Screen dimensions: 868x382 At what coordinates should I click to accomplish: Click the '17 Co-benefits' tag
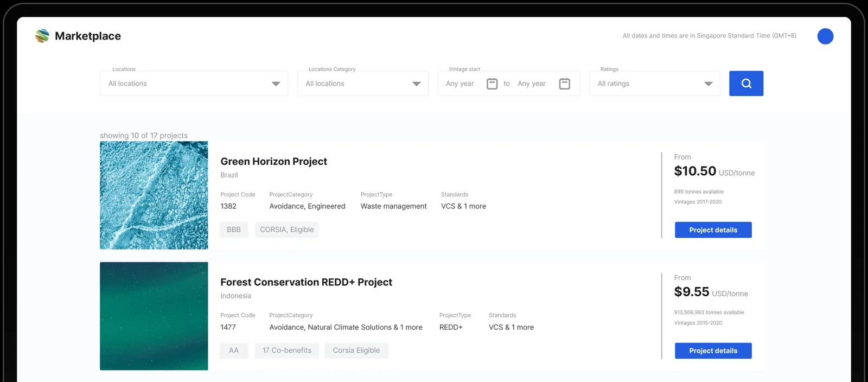click(286, 351)
